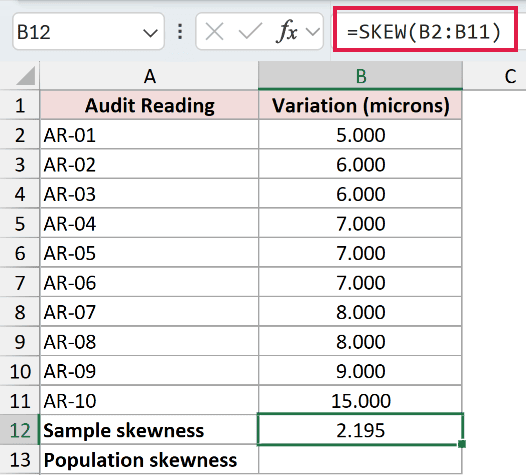This screenshot has width=526, height=475.
Task: Click the 'Sample skewness' label cell
Action: click(149, 430)
